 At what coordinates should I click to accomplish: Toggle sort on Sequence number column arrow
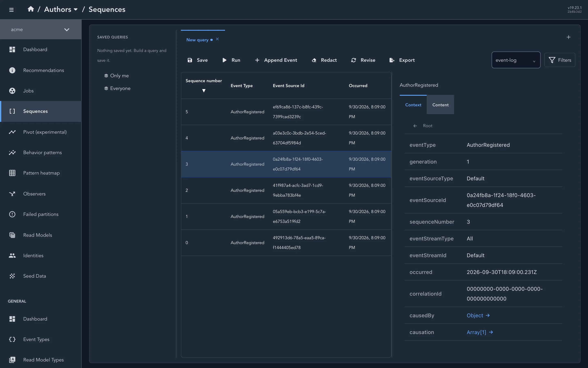pos(204,91)
